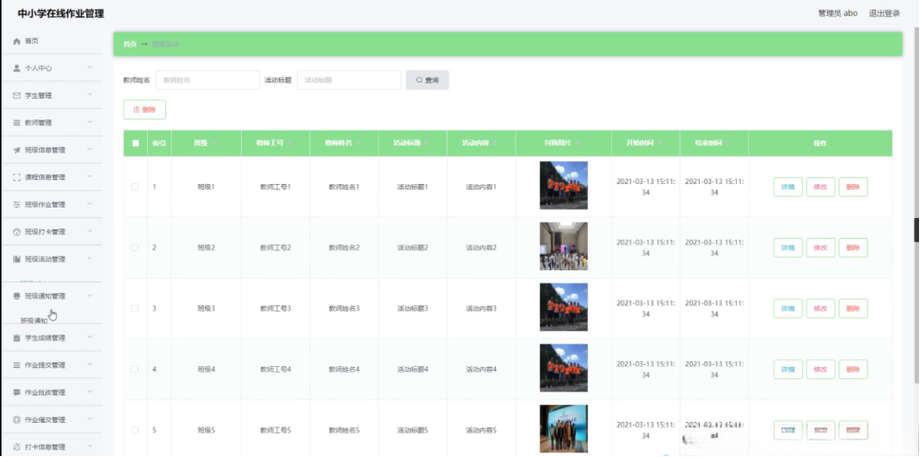This screenshot has width=920, height=457.
Task: Click the icon beside 作业批改管理
Action: [x=16, y=392]
